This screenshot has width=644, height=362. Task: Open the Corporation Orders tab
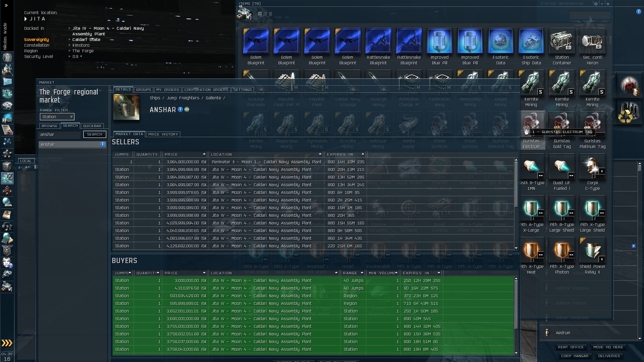[x=206, y=90]
